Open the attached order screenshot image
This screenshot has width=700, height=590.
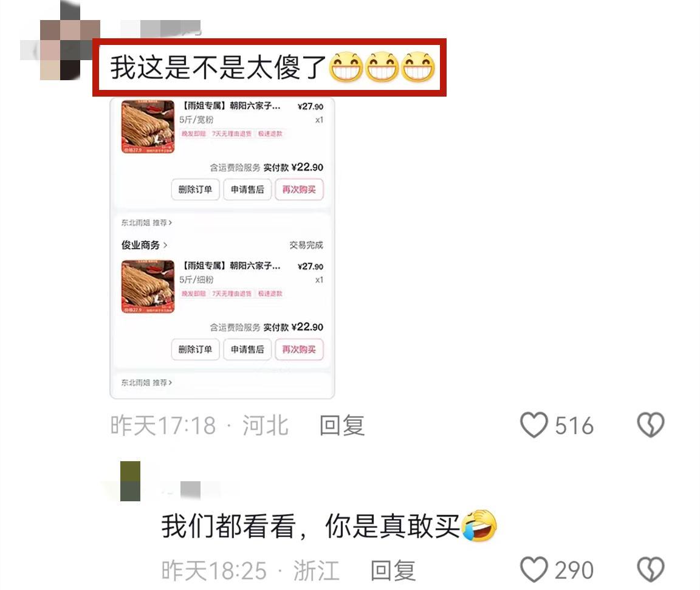[x=222, y=248]
